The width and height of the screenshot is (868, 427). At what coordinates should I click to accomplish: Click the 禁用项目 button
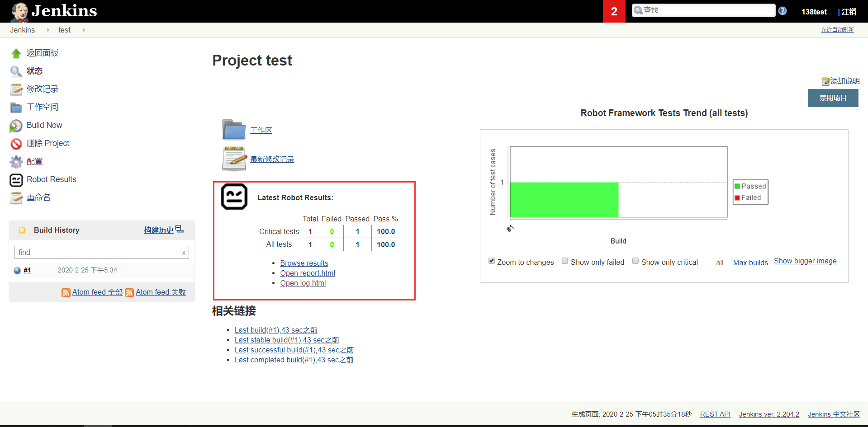[833, 98]
